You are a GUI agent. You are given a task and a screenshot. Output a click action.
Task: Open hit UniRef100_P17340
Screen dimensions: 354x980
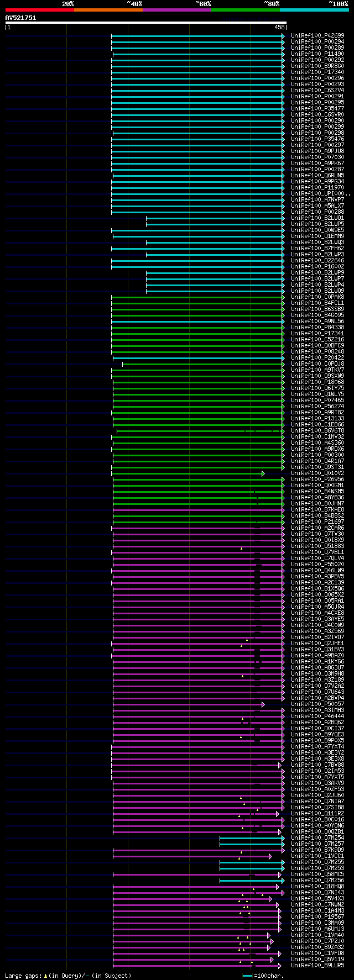[x=317, y=72]
